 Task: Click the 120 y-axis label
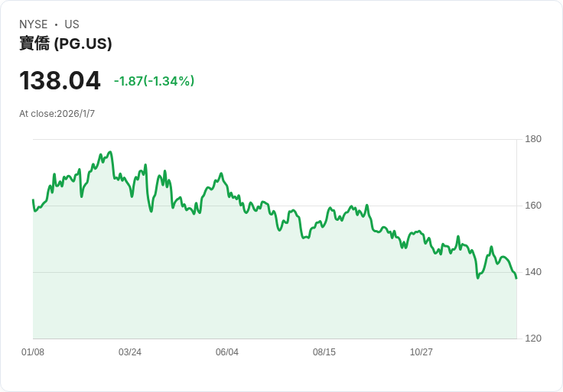coord(533,339)
